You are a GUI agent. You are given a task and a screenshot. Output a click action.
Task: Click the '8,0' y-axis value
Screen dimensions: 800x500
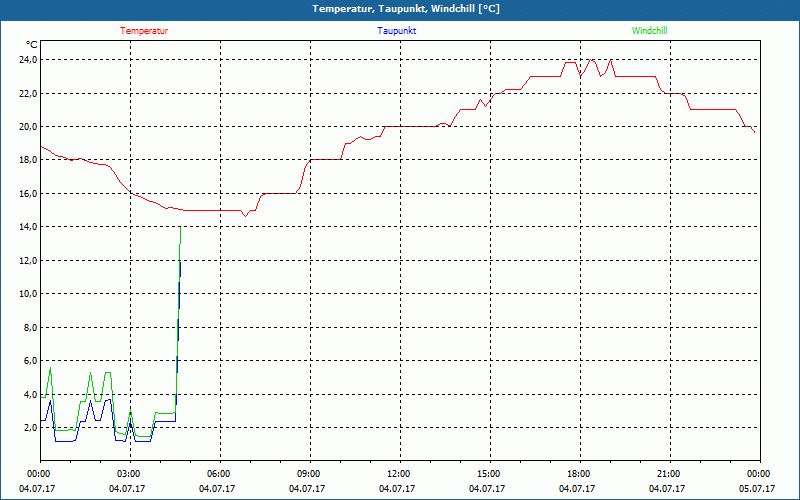(x=30, y=327)
